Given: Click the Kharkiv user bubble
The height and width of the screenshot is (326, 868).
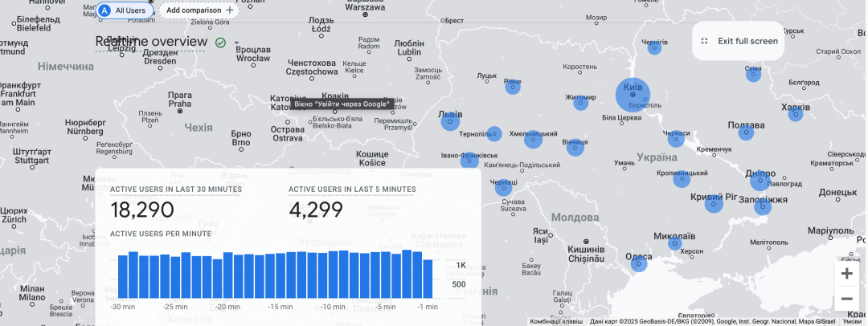Looking at the screenshot, I should pos(795,114).
